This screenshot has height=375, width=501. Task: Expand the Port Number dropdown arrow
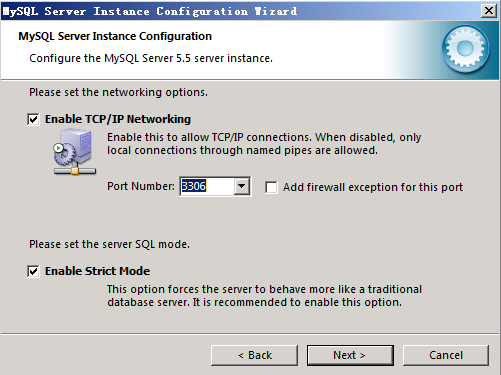242,186
